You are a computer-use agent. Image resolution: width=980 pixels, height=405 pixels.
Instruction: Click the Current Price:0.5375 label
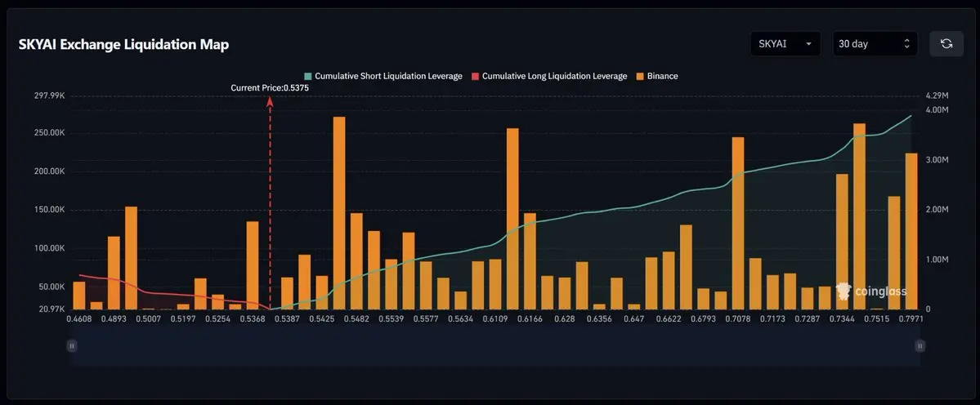[x=270, y=88]
